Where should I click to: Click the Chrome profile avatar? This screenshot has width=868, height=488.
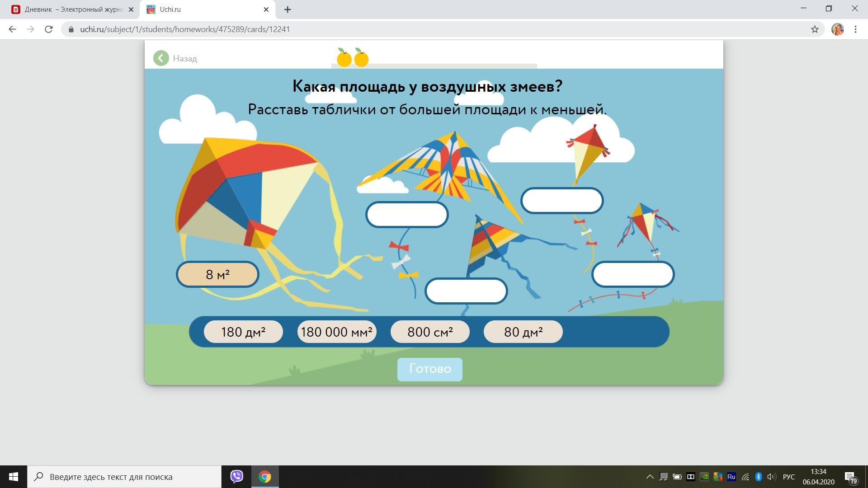(x=837, y=29)
